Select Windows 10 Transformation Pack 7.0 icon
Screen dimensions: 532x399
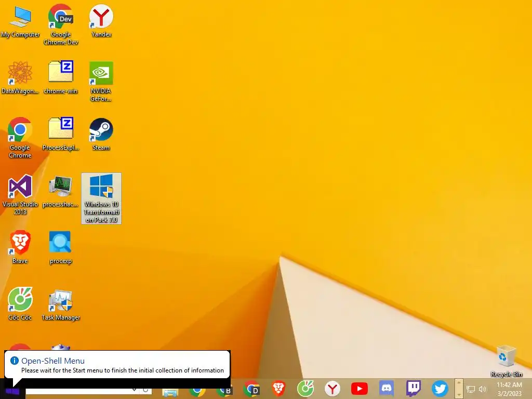tap(101, 198)
